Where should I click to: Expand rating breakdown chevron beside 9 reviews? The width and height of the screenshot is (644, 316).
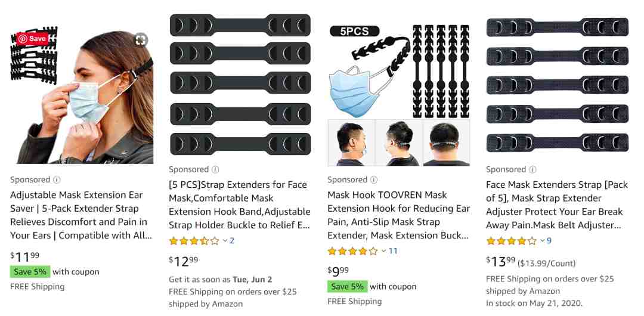point(542,241)
